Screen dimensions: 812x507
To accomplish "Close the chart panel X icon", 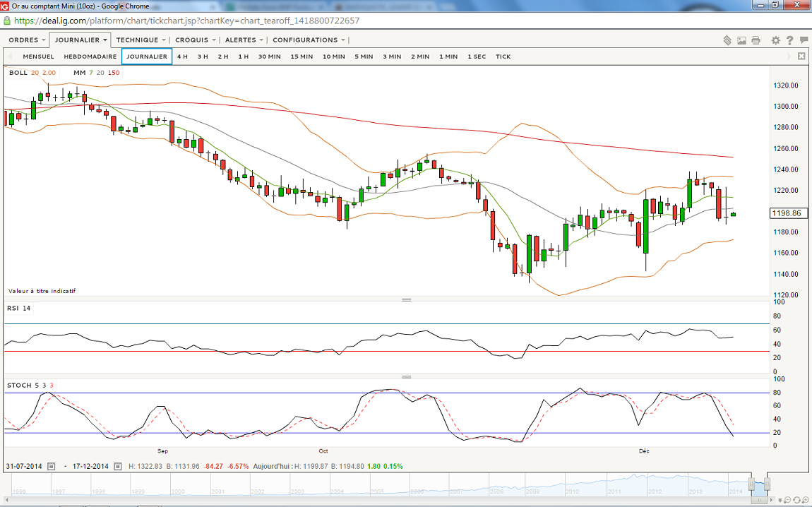I will click(x=801, y=56).
